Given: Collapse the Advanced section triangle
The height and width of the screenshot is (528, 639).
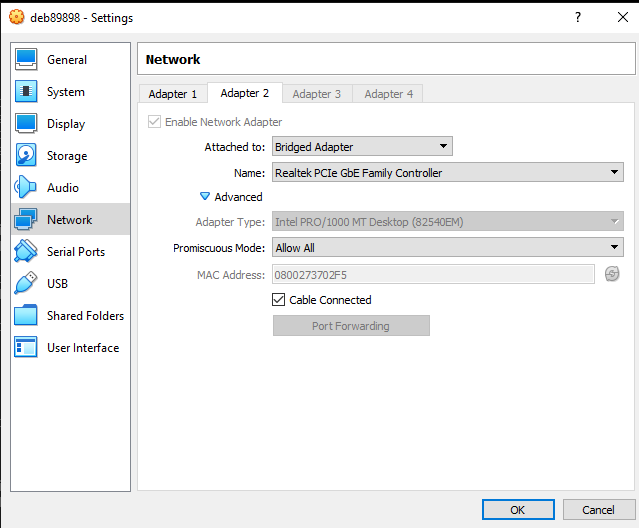Looking at the screenshot, I should coord(205,196).
